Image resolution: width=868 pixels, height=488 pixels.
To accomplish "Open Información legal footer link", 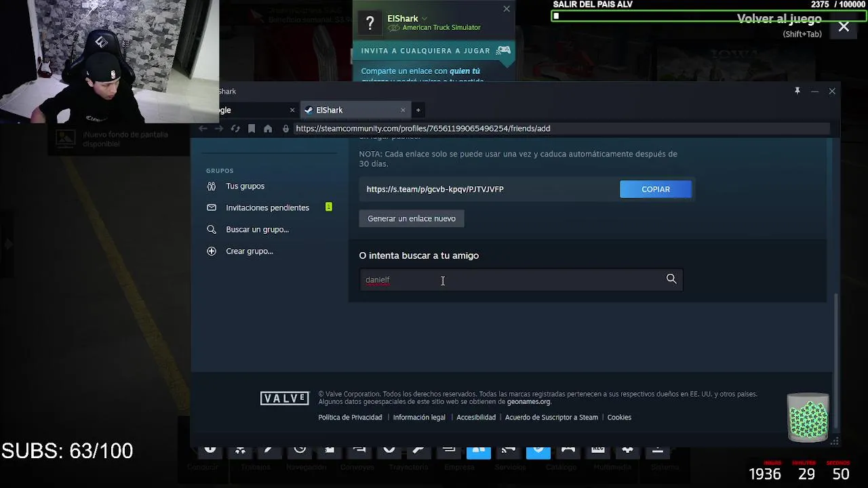I will point(419,417).
